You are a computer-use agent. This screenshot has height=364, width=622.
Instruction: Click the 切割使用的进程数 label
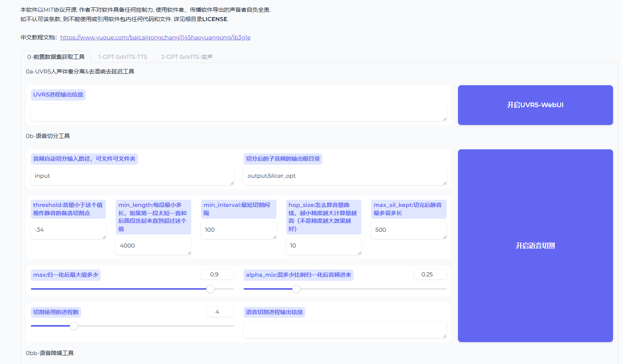56,312
